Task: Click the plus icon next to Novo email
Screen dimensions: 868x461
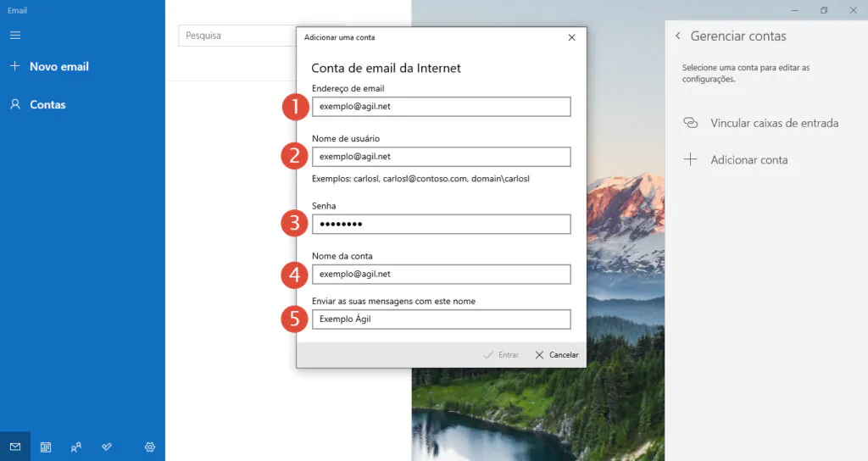Action: tap(15, 66)
